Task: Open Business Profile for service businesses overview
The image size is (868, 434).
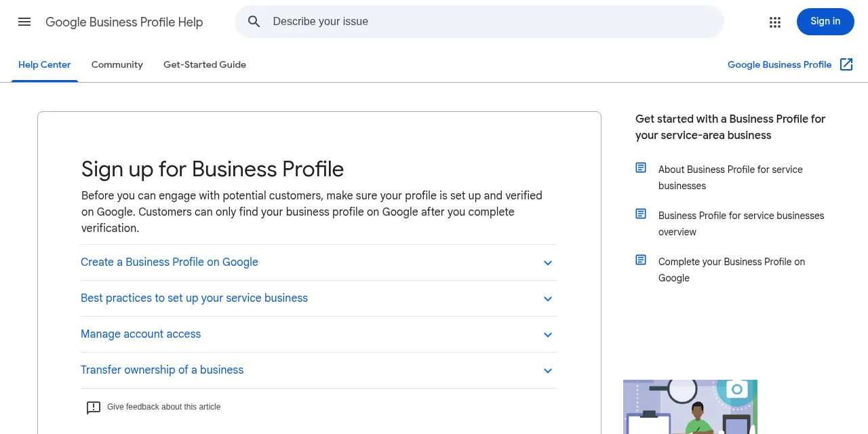Action: [x=741, y=224]
